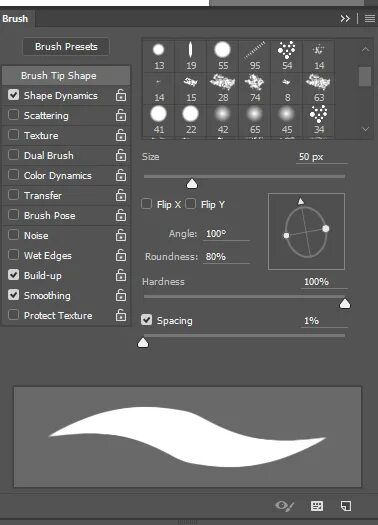Click the Size value field

pyautogui.click(x=322, y=157)
